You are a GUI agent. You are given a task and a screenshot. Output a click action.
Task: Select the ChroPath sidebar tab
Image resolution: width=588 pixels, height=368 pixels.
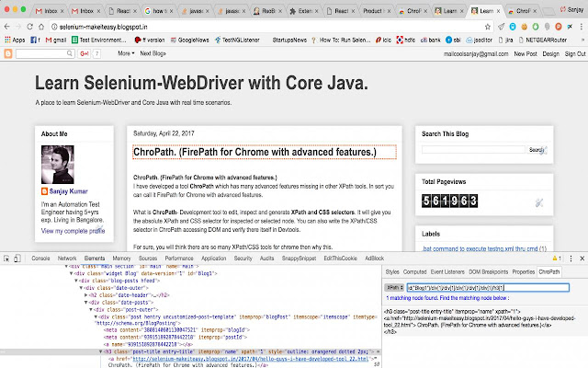coord(549,272)
